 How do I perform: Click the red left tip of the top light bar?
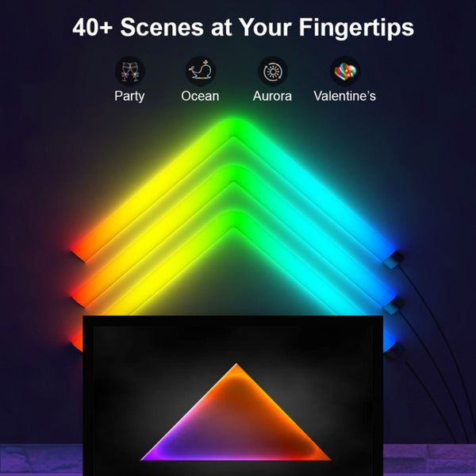78,252
